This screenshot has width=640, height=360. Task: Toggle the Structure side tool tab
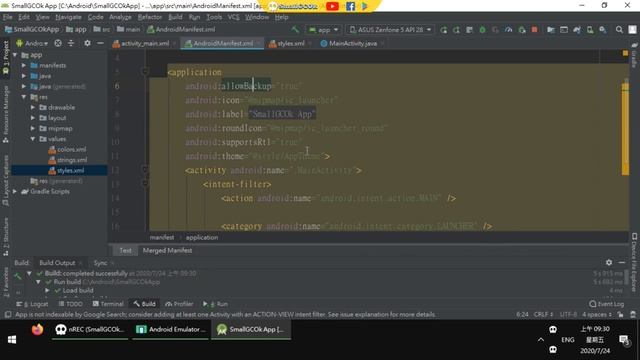coord(5,237)
